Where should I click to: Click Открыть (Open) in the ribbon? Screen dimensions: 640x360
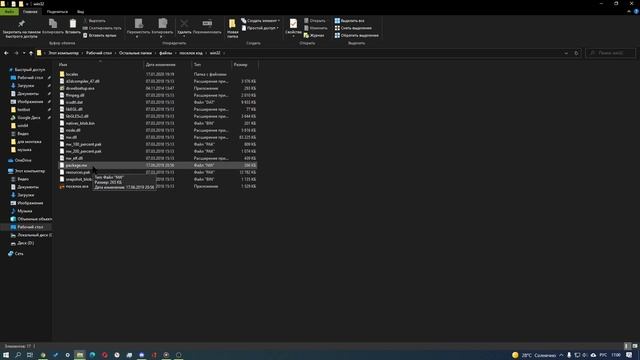(x=315, y=21)
